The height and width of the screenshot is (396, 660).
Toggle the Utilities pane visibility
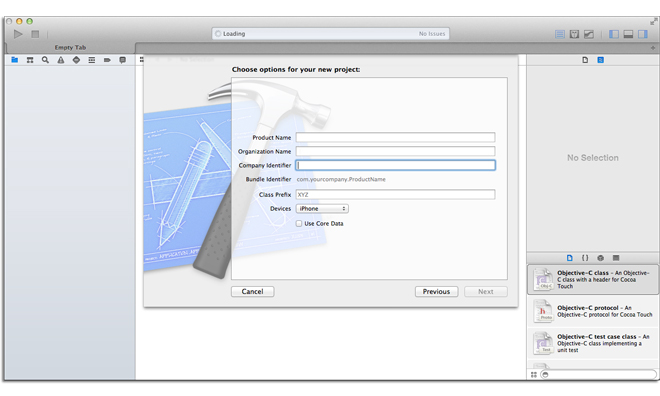(643, 34)
